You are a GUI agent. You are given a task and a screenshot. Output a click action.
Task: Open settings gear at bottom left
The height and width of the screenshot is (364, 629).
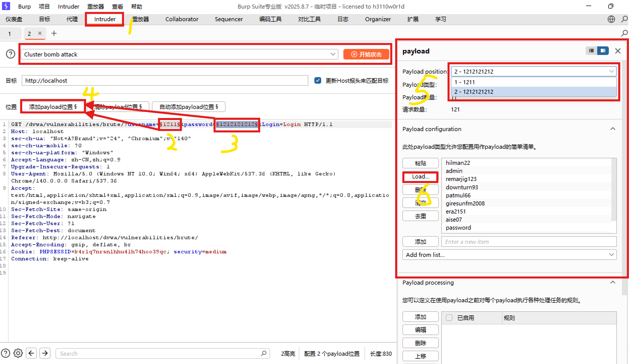18,353
